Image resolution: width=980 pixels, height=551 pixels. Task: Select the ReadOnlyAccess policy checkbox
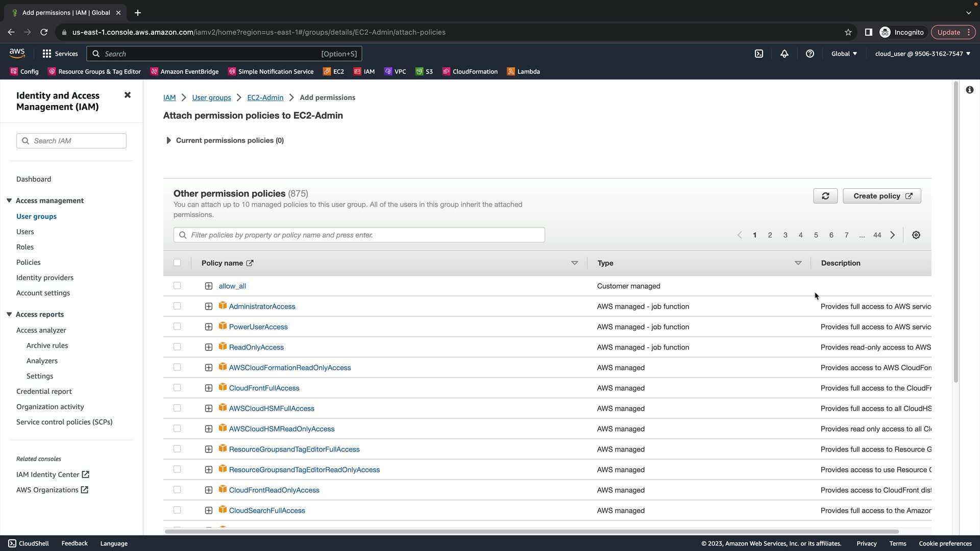(x=177, y=347)
